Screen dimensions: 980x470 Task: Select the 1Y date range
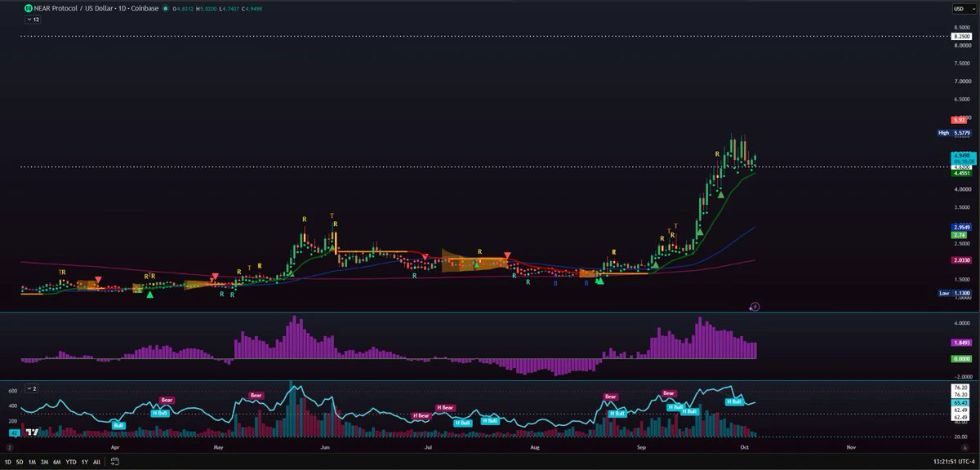[x=85, y=462]
